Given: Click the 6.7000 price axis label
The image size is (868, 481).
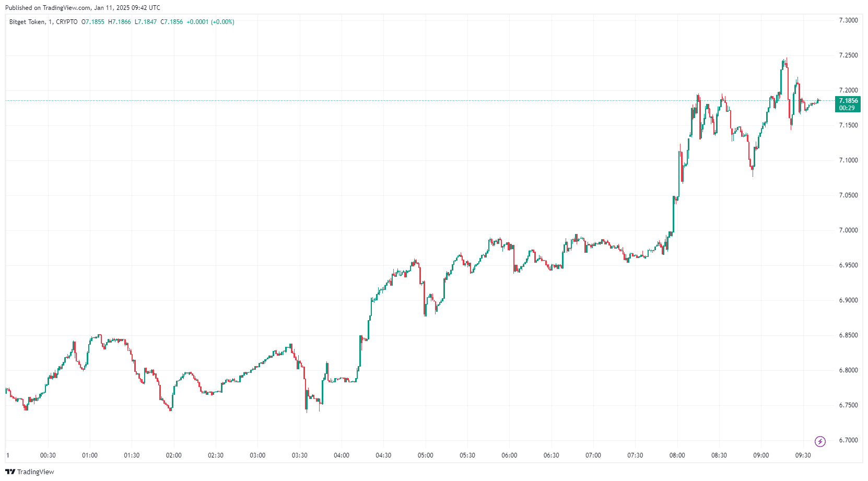Looking at the screenshot, I should pyautogui.click(x=848, y=440).
